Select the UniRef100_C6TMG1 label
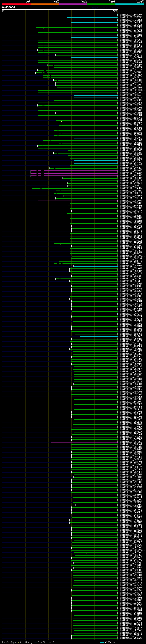 (x=131, y=510)
